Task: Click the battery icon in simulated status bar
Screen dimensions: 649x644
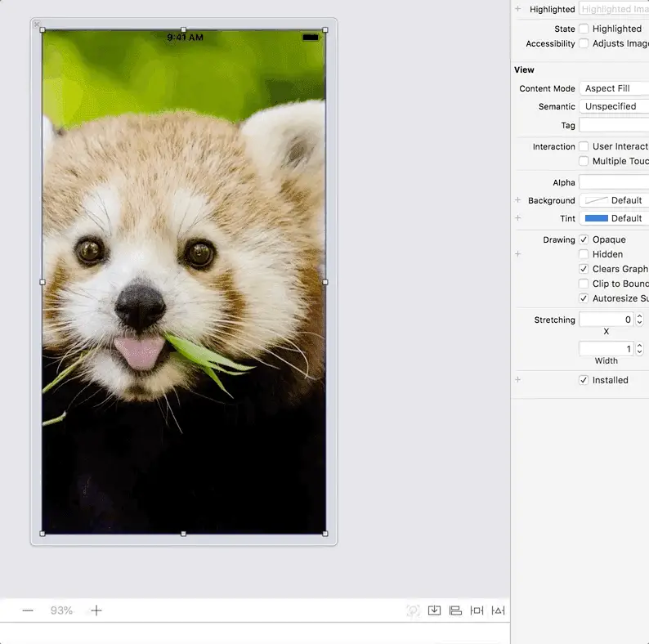Action: click(x=311, y=38)
